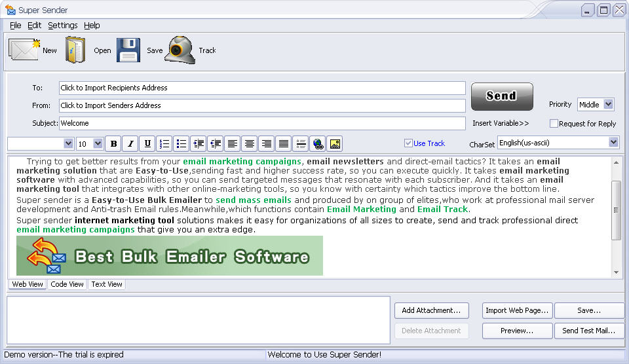Open Track with the webcam icon
Image resolution: width=629 pixels, height=364 pixels.
pyautogui.click(x=180, y=50)
